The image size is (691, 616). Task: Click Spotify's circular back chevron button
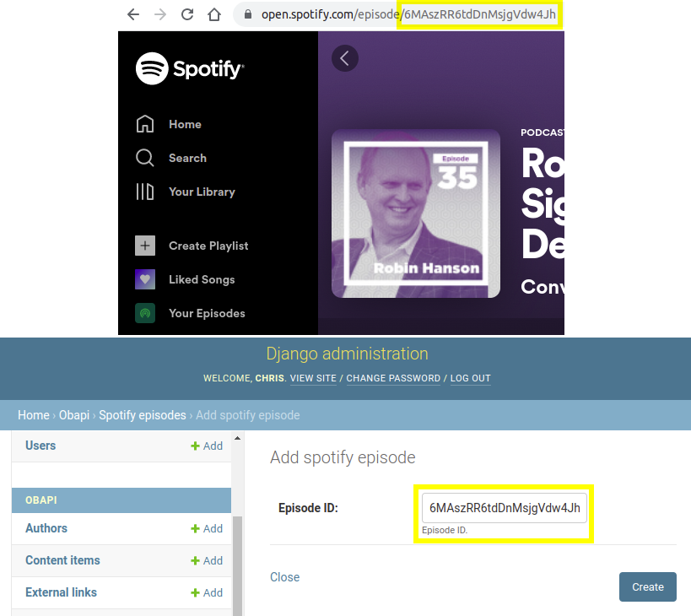[345, 58]
